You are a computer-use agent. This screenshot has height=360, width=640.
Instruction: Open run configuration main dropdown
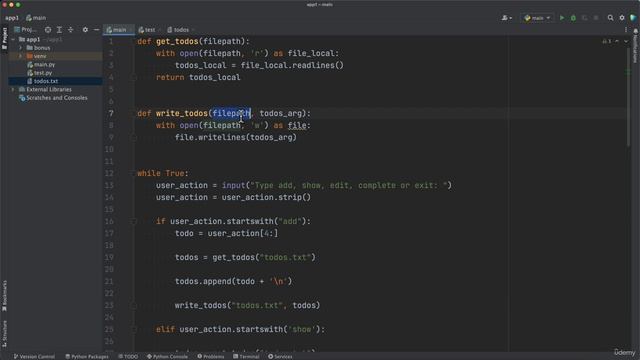coord(537,18)
